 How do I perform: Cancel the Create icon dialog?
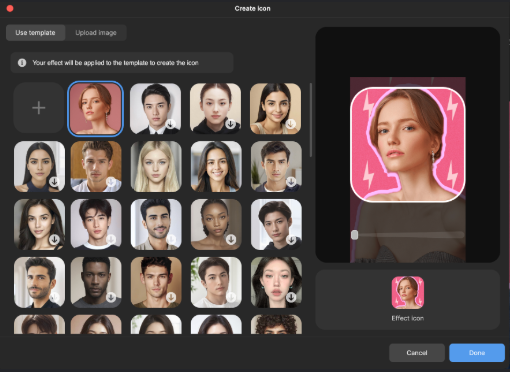point(417,353)
